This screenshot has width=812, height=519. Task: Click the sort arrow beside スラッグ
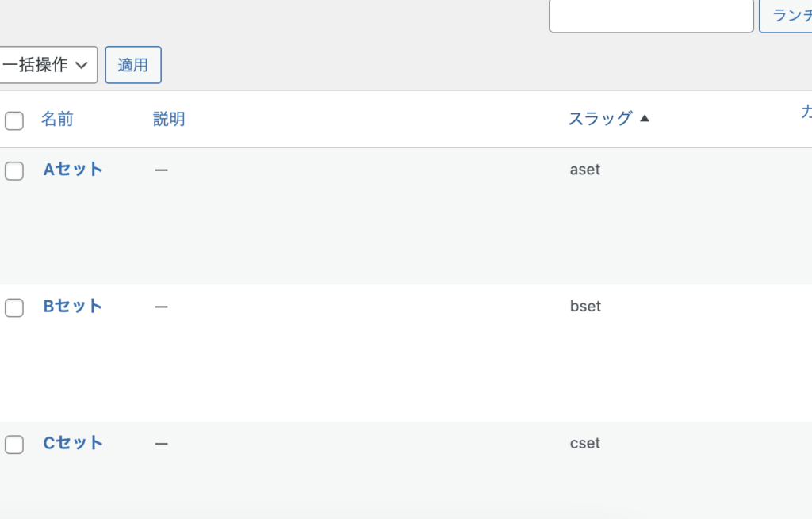[x=644, y=119]
